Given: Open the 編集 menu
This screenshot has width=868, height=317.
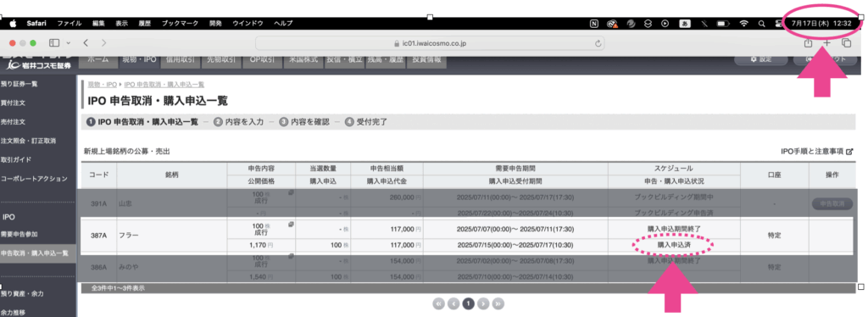Looking at the screenshot, I should 98,23.
